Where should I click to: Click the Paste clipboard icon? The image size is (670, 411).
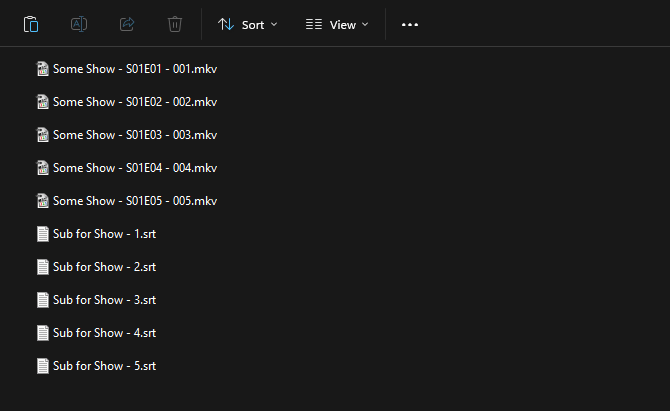(x=31, y=24)
